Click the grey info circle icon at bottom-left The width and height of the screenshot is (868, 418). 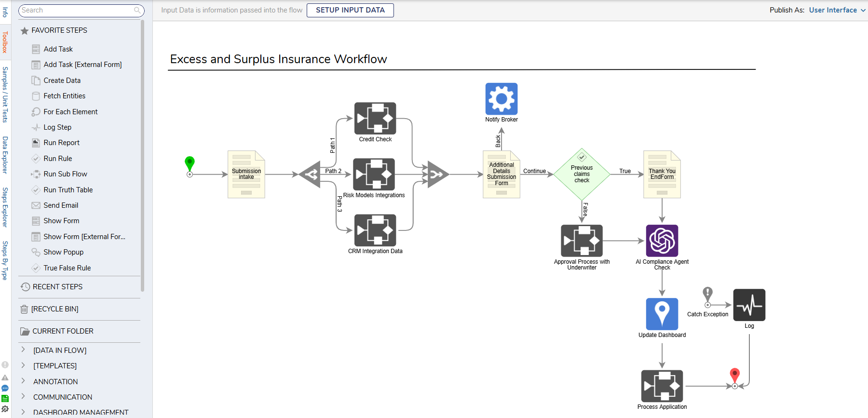click(x=5, y=365)
